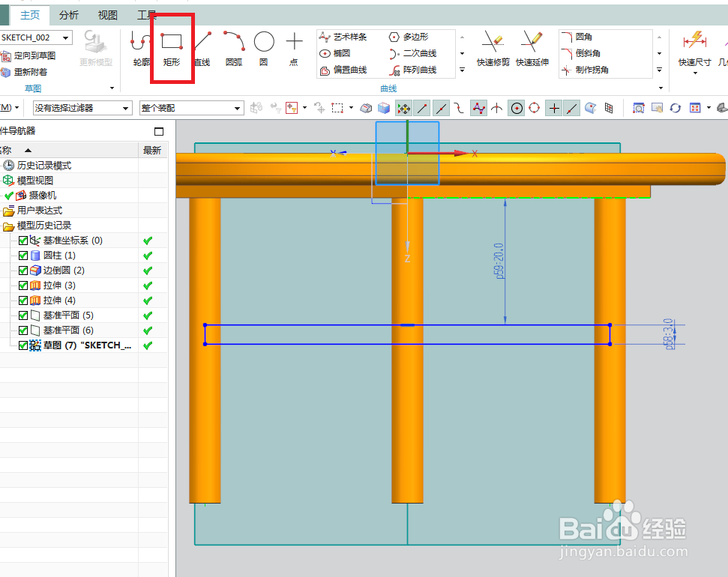The height and width of the screenshot is (577, 728).
Task: Open rectangle selection mode dropdown arrow
Action: point(351,108)
